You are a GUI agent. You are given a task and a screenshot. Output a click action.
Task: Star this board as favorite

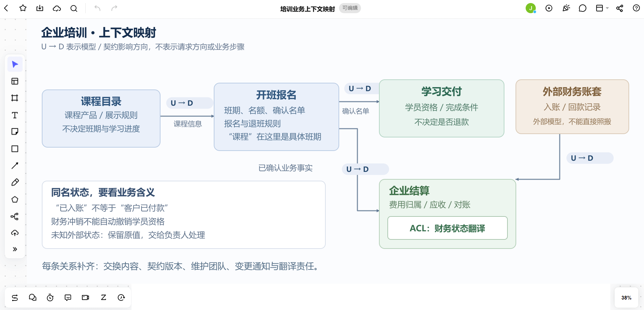tap(23, 8)
